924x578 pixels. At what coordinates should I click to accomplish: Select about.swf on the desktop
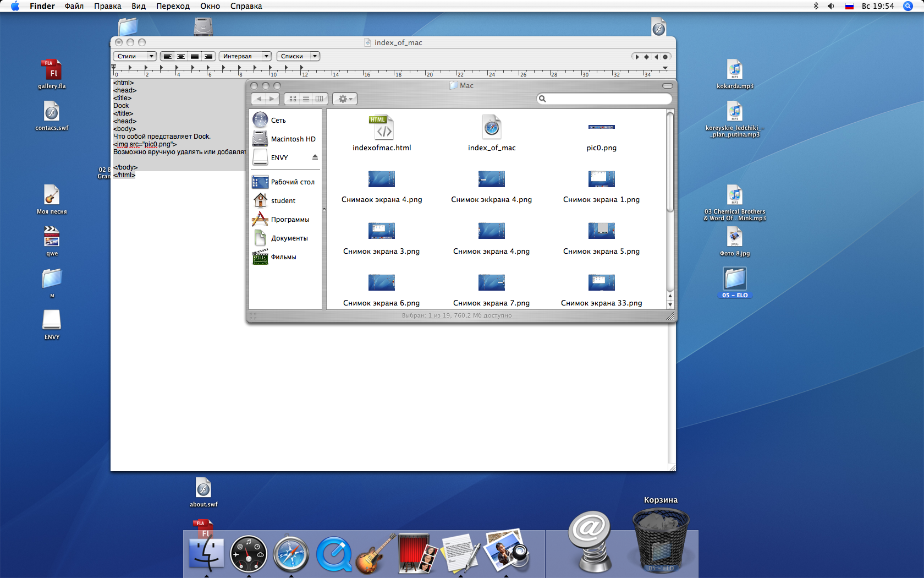coord(204,492)
